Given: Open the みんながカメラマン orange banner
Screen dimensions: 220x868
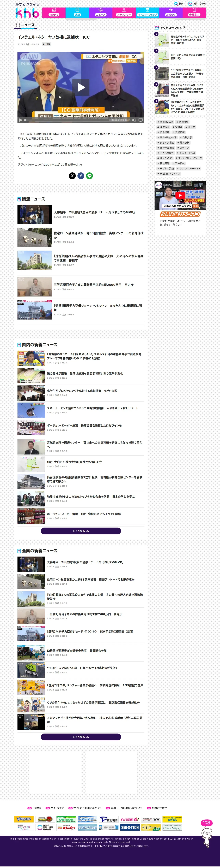Looking at the screenshot, I should (x=180, y=214).
